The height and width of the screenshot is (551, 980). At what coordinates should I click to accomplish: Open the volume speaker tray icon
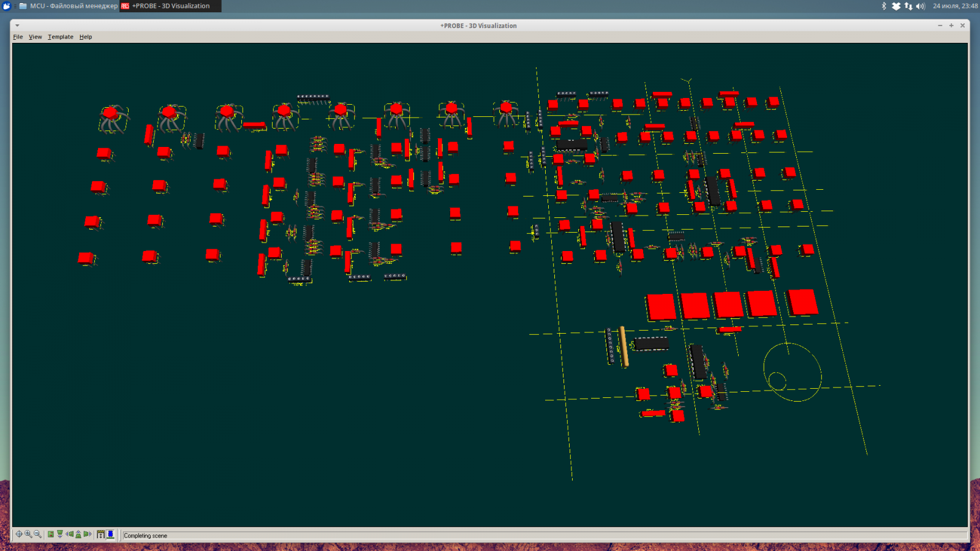point(920,6)
